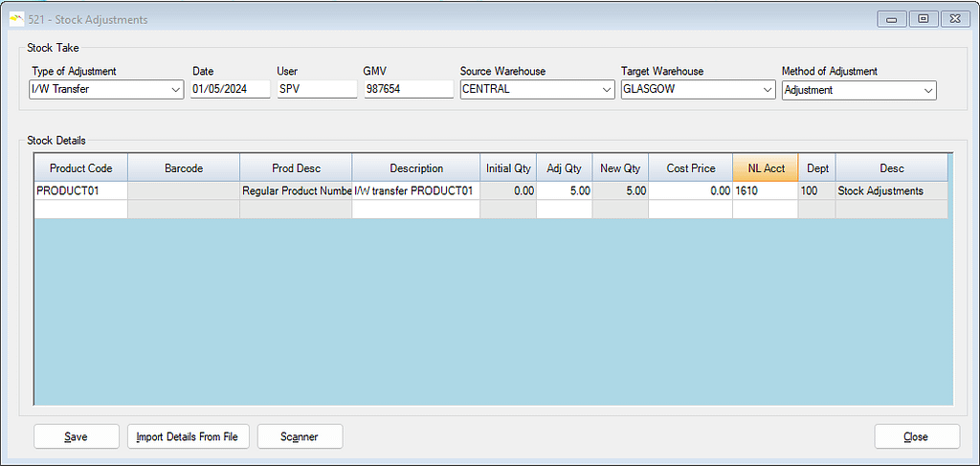Select the NL Acct column header

click(766, 168)
